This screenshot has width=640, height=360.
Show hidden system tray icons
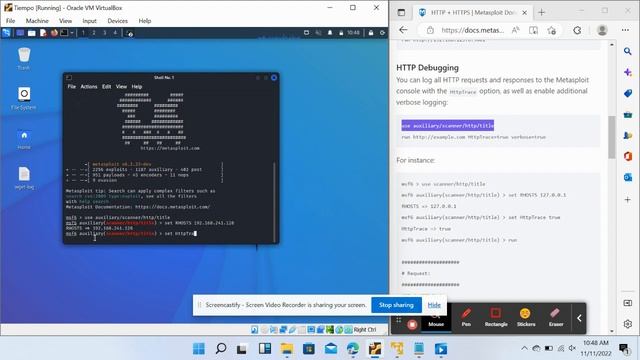click(x=524, y=348)
